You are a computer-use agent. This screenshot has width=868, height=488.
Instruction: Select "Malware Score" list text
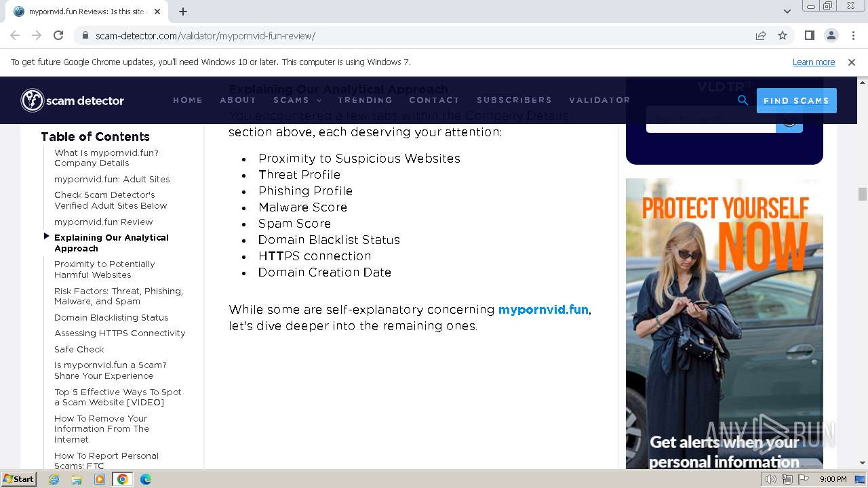302,207
